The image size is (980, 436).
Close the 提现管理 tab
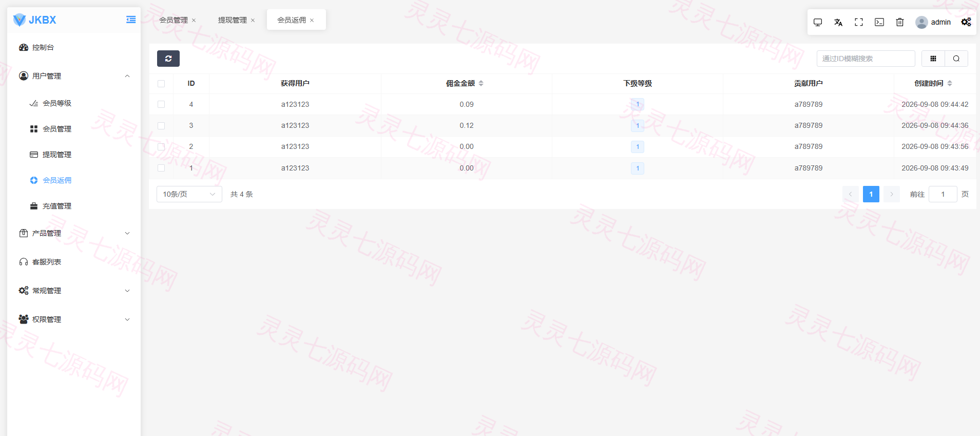pos(253,21)
